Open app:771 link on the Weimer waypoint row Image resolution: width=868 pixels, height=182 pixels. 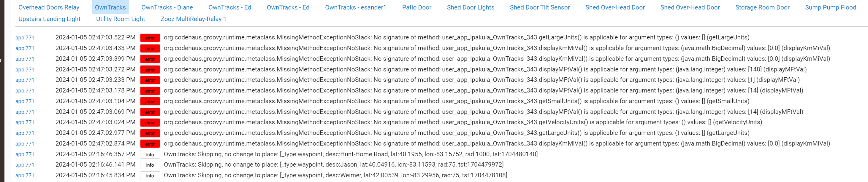tap(25, 175)
